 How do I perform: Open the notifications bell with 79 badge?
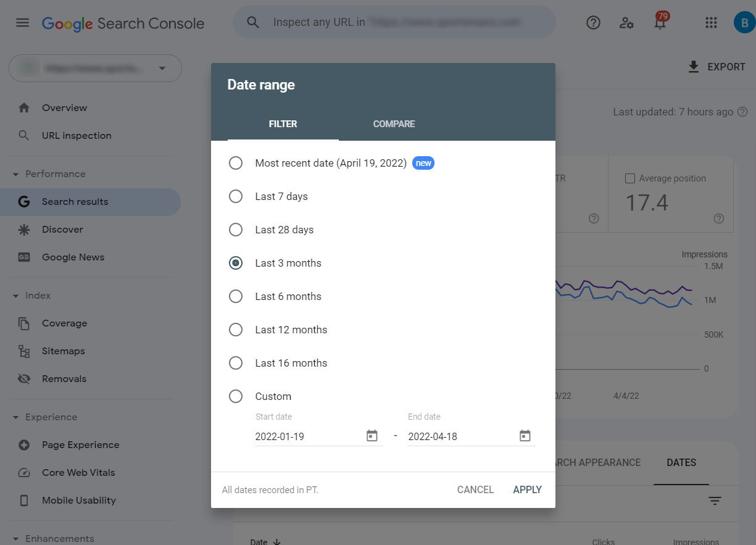tap(660, 22)
